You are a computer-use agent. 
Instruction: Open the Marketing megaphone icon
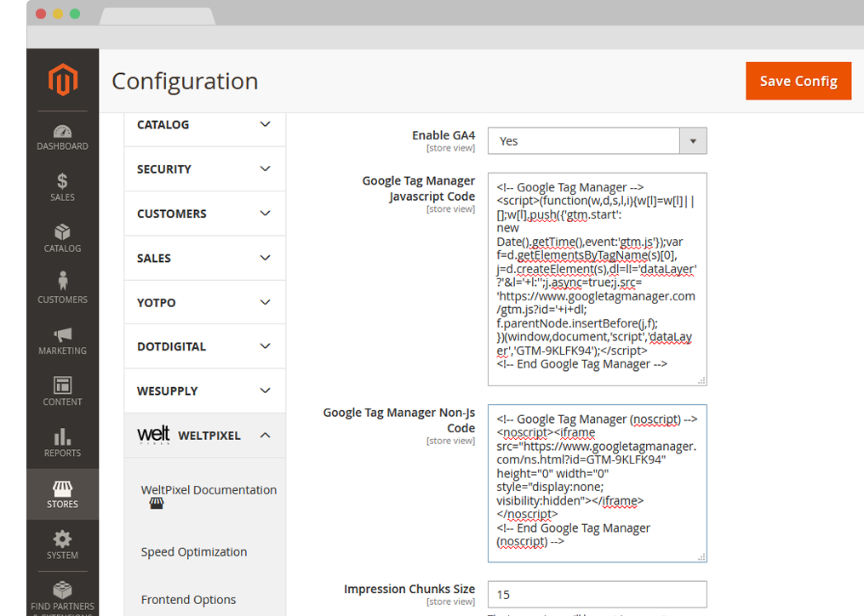62,334
